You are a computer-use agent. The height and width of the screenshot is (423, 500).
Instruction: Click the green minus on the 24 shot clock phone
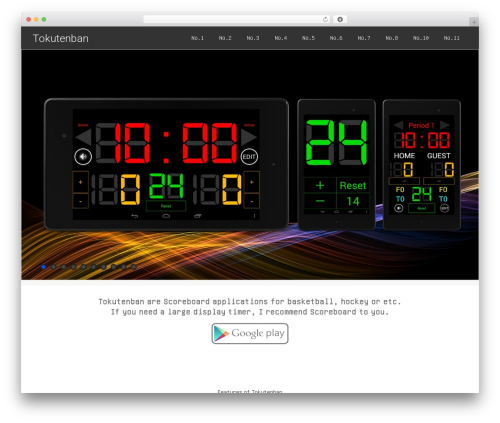point(320,201)
